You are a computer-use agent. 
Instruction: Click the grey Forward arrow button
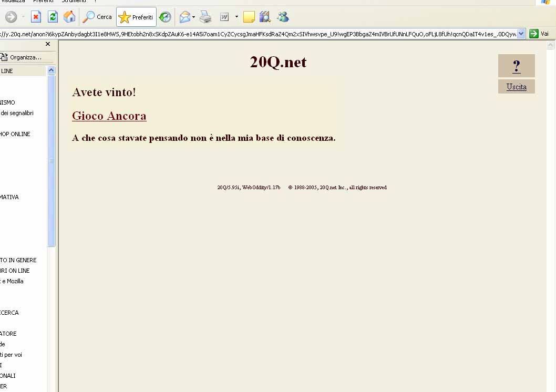pos(11,17)
